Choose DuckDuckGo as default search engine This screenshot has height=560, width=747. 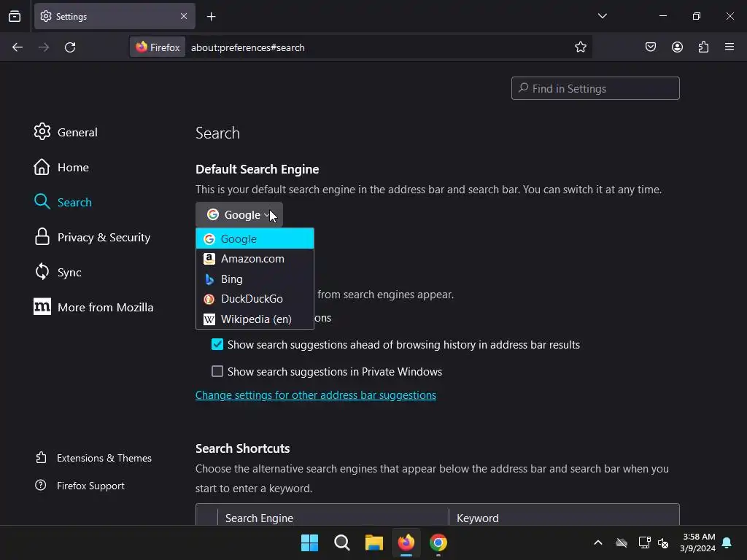[x=255, y=299]
